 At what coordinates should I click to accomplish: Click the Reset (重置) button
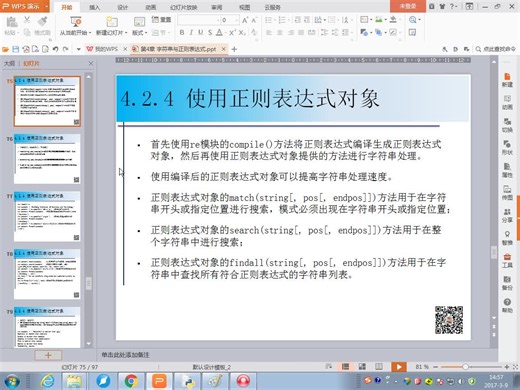[x=161, y=20]
